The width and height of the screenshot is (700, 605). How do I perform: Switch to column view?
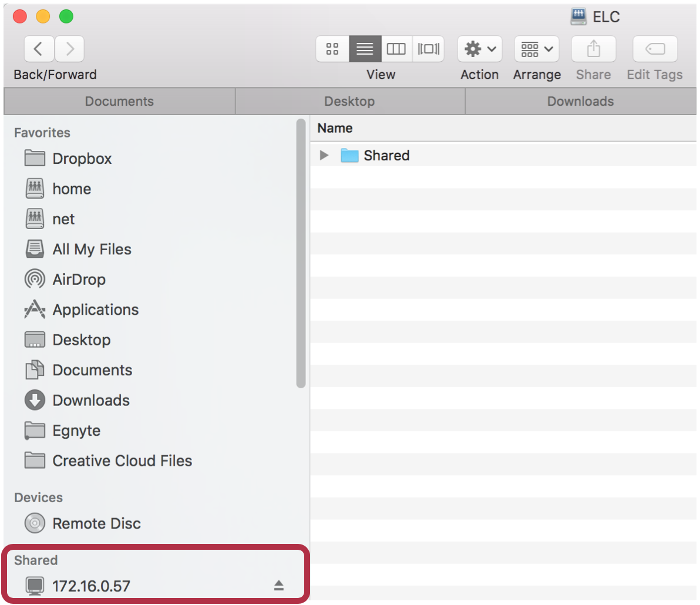tap(396, 49)
